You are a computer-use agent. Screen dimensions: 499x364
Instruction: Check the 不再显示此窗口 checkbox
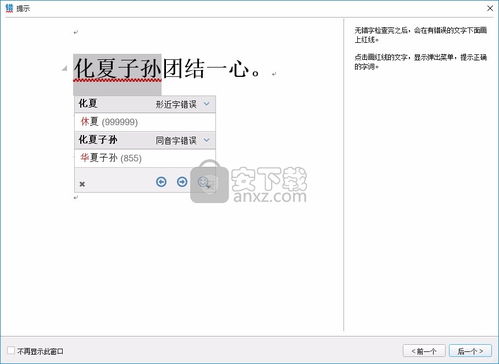(11, 350)
